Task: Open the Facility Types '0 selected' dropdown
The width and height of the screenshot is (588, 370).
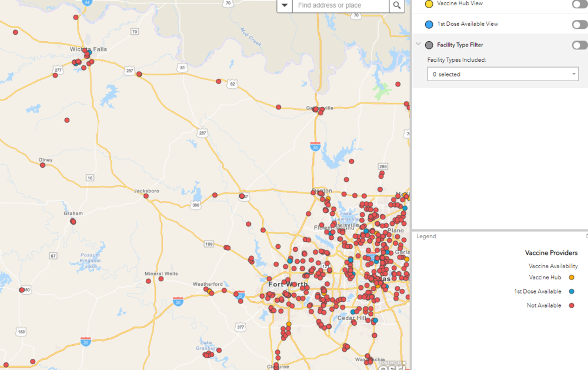Action: click(x=503, y=74)
